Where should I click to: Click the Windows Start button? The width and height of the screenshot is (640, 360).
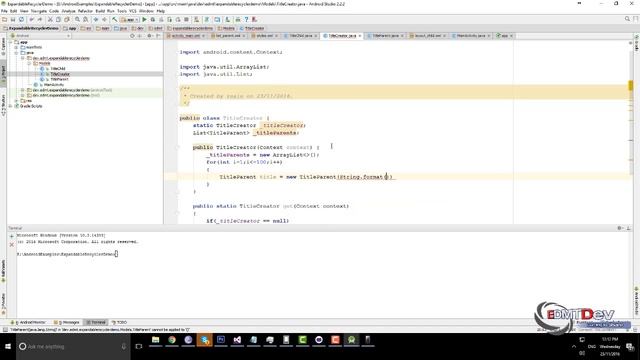pos(8,347)
